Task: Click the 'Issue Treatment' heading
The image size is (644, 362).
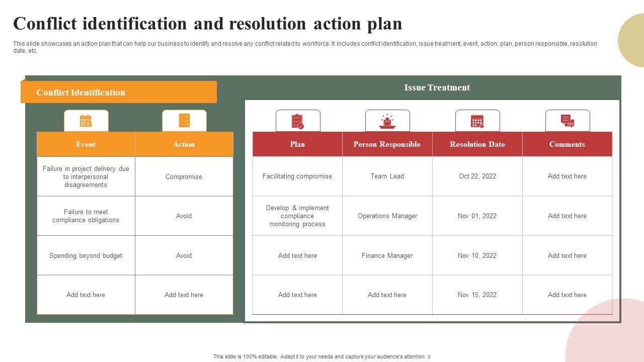Action: click(437, 87)
